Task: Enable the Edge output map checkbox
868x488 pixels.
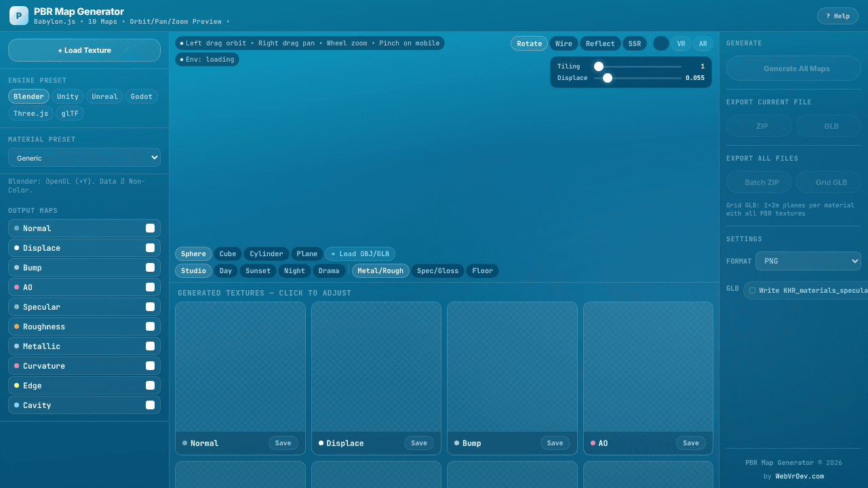Action: click(x=150, y=386)
